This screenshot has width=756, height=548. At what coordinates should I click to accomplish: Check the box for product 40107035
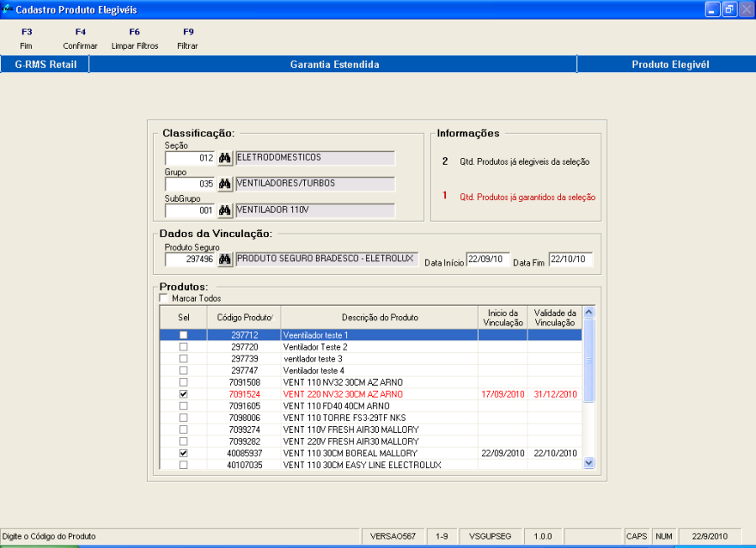pos(183,465)
